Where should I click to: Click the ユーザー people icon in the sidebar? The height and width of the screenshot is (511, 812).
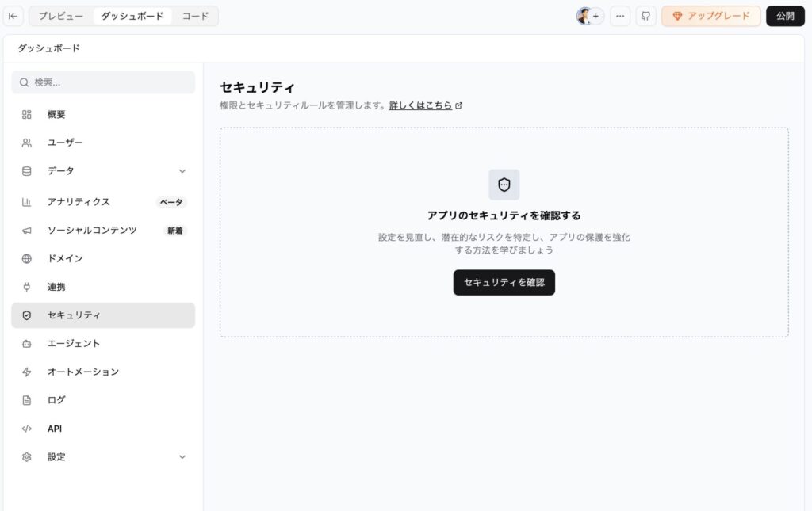click(27, 143)
